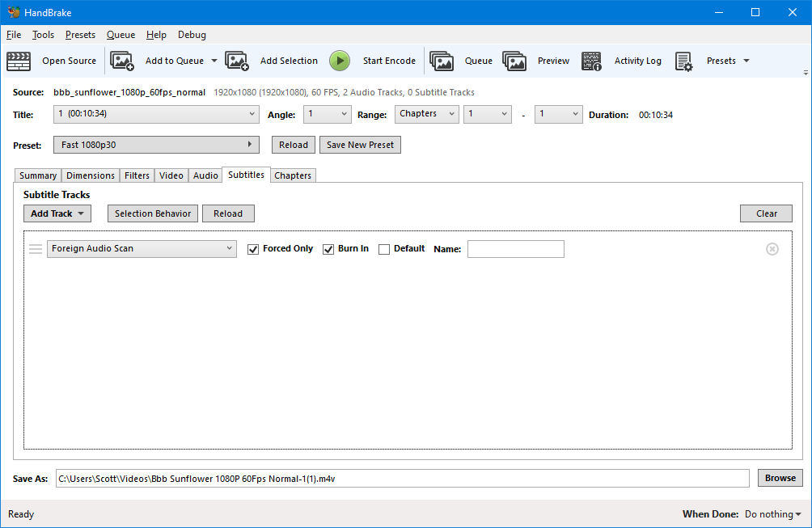The height and width of the screenshot is (528, 812).
Task: Open the Tools menu
Action: [43, 35]
